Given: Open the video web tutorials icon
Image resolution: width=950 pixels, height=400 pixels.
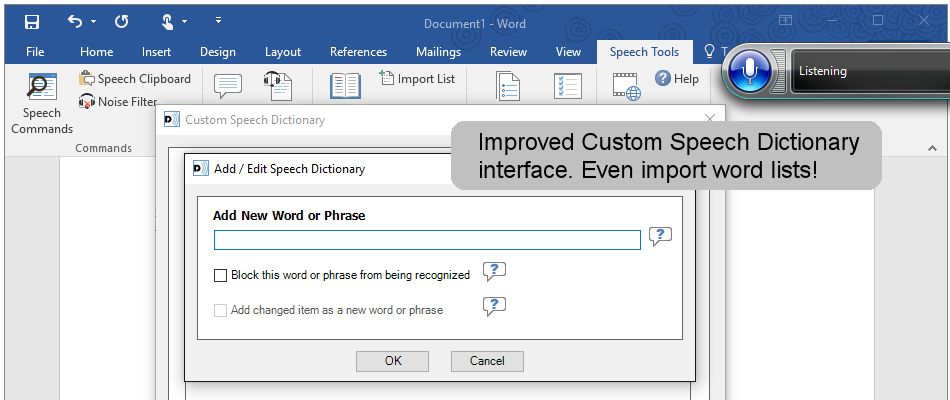Looking at the screenshot, I should click(626, 86).
